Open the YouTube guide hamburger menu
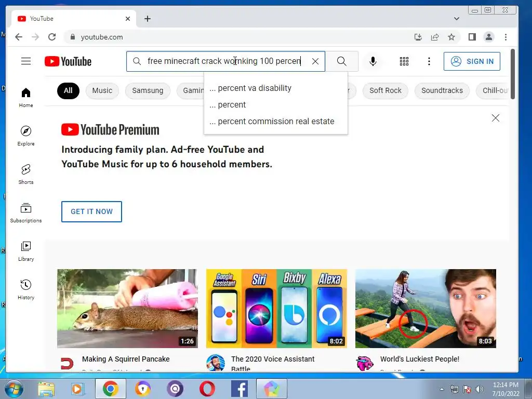 click(x=26, y=61)
